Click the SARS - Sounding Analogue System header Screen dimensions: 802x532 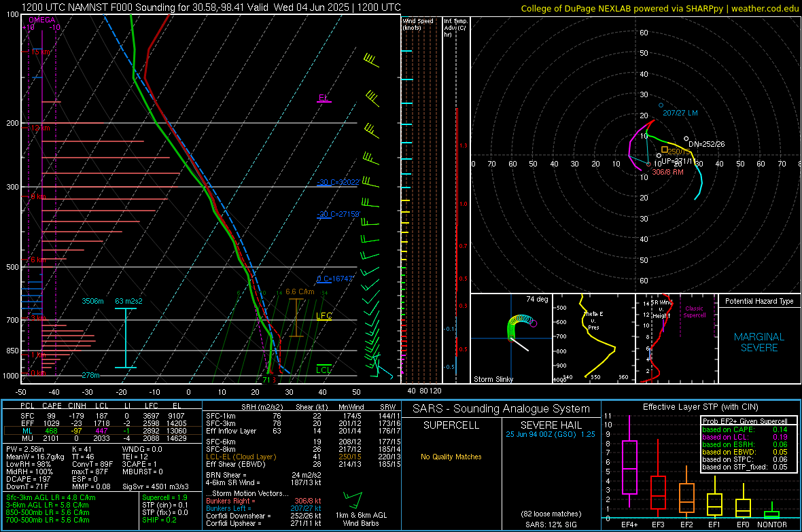[502, 409]
